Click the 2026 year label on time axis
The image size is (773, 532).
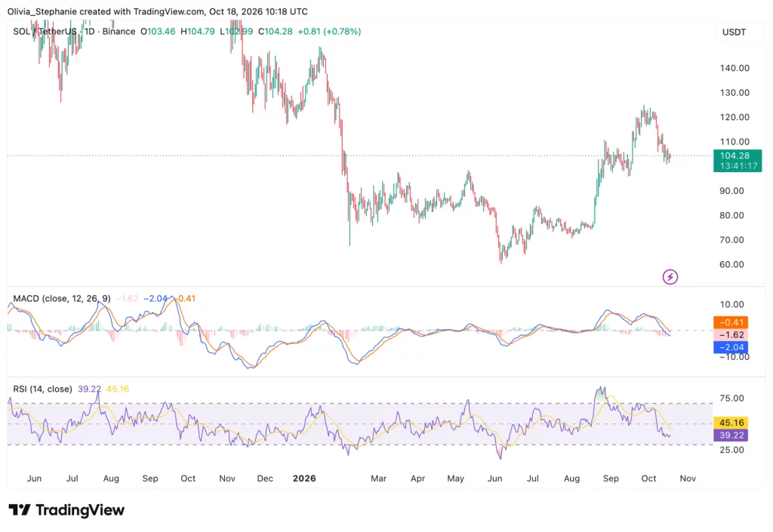click(304, 478)
